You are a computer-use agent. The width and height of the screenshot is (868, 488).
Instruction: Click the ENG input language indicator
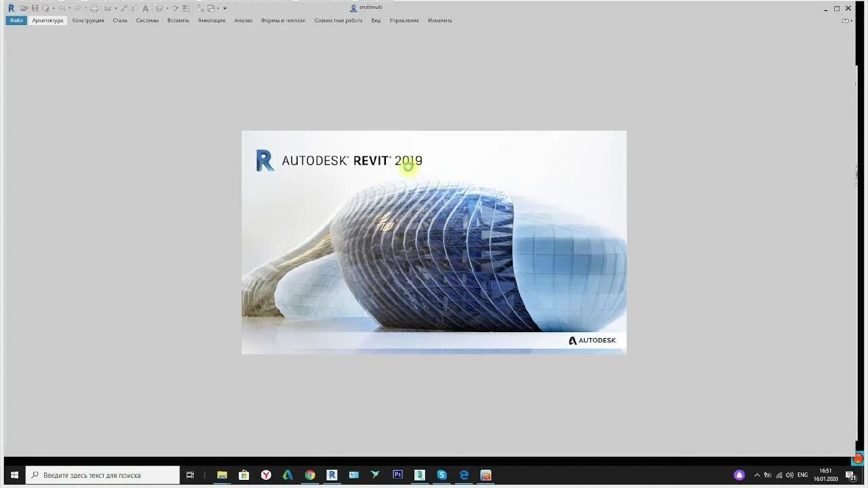[x=803, y=475]
